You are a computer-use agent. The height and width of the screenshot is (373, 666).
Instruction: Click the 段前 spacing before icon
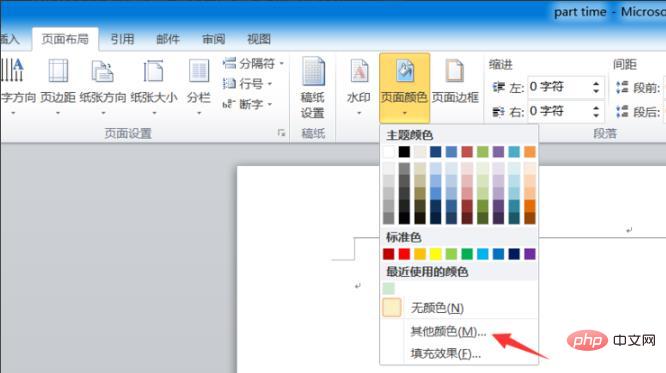[622, 88]
